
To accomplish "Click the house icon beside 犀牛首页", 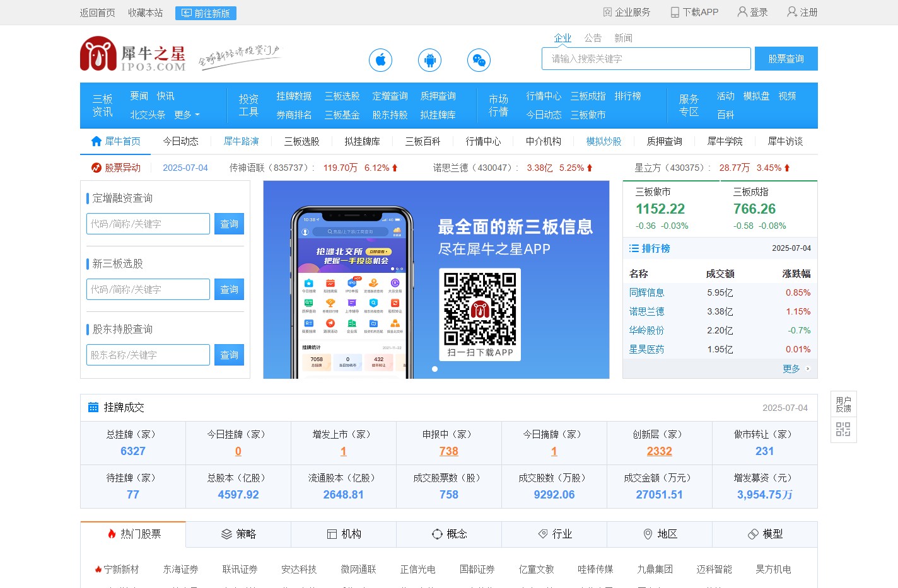I will pos(96,141).
